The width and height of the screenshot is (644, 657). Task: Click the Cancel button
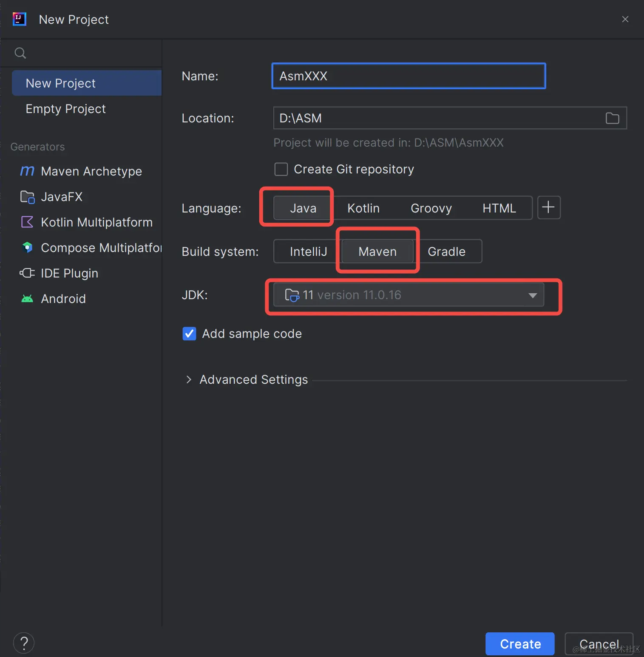pyautogui.click(x=599, y=644)
